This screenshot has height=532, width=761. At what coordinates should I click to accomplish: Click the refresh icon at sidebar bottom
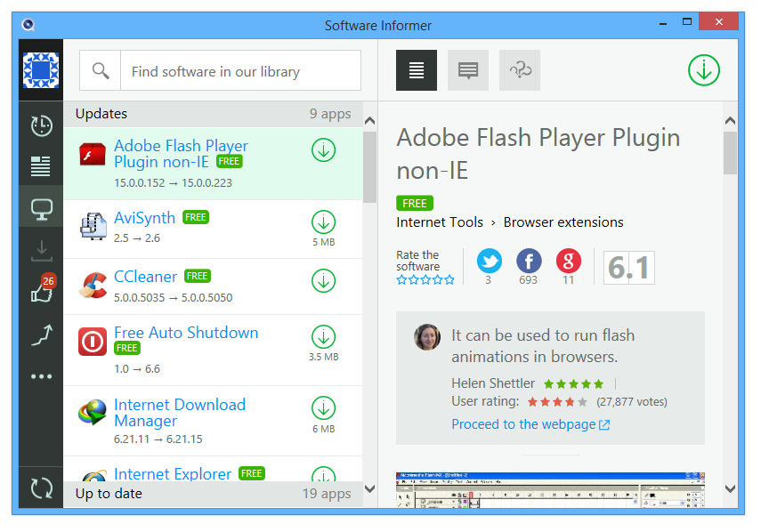(x=41, y=488)
